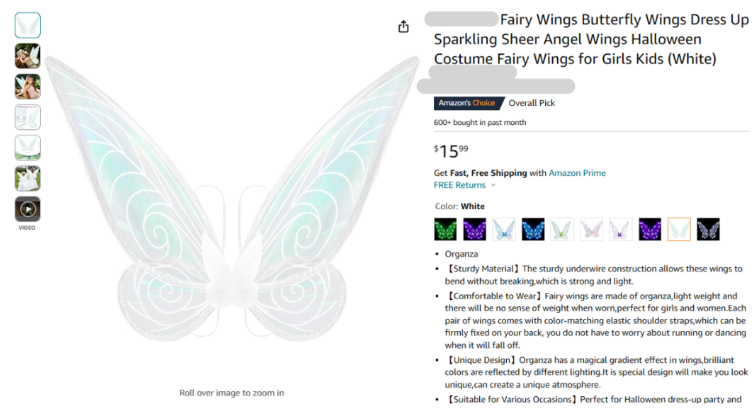Pick the selected white wings swatch
Image resolution: width=756 pixels, height=417 pixels.
[679, 229]
